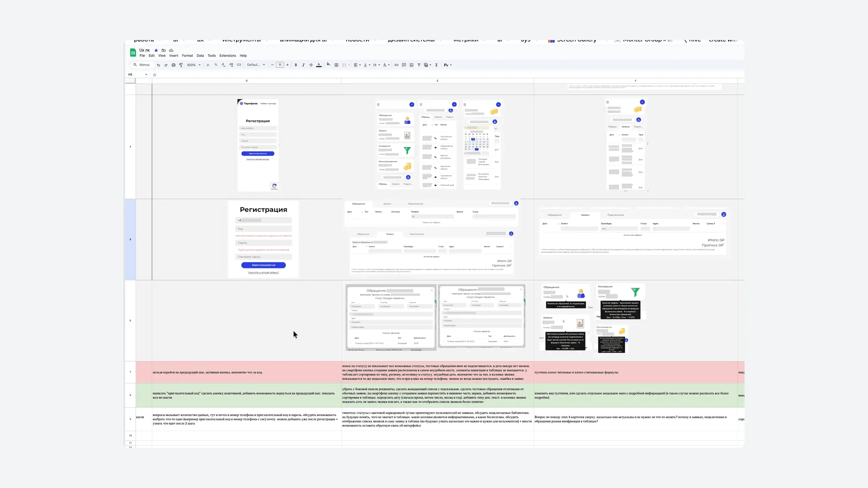Select column F header
The image size is (868, 488).
click(x=635, y=81)
